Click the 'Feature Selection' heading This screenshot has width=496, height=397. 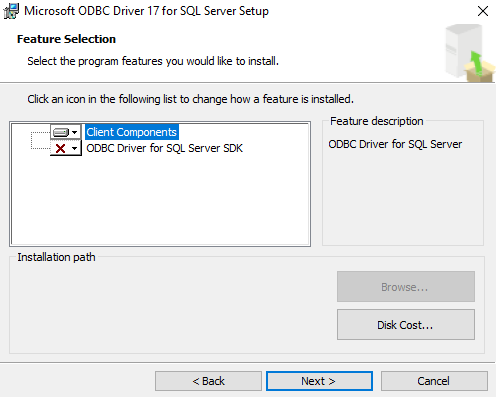[66, 39]
